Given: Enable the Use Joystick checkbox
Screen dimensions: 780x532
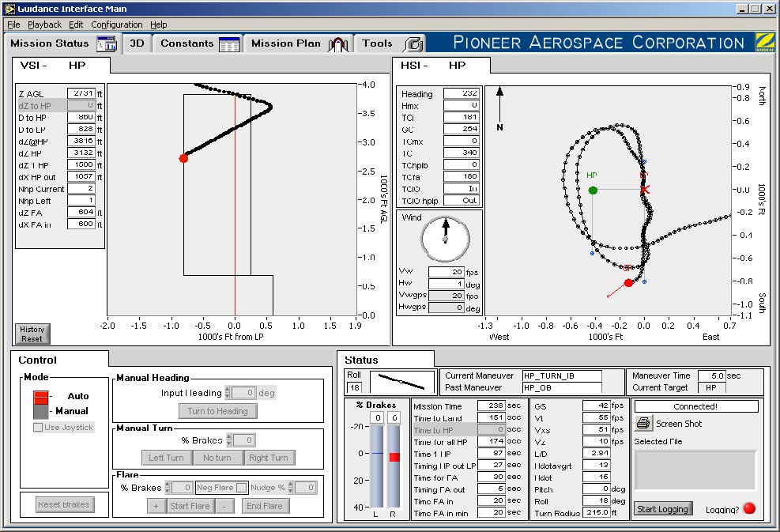Looking at the screenshot, I should click(x=38, y=427).
